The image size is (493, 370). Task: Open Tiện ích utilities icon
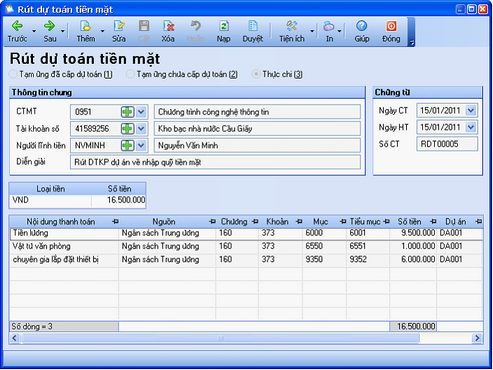tap(292, 26)
